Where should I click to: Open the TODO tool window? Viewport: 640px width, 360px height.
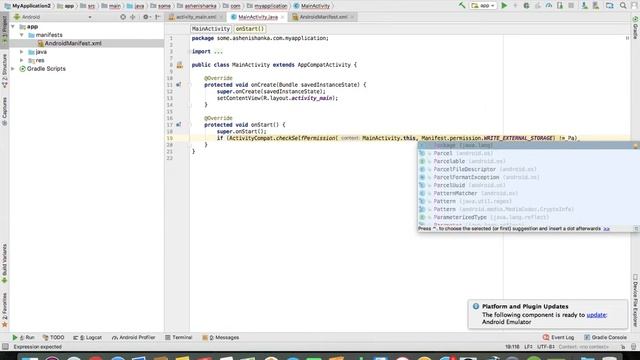(53, 338)
